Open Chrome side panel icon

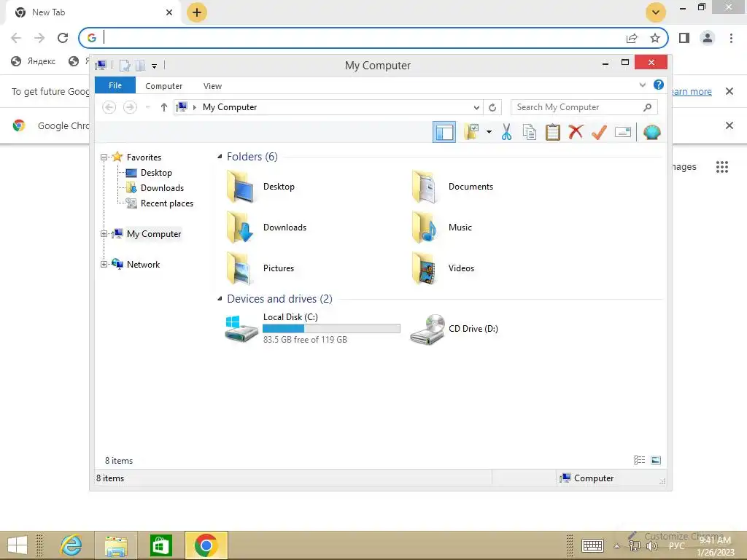pyautogui.click(x=684, y=38)
